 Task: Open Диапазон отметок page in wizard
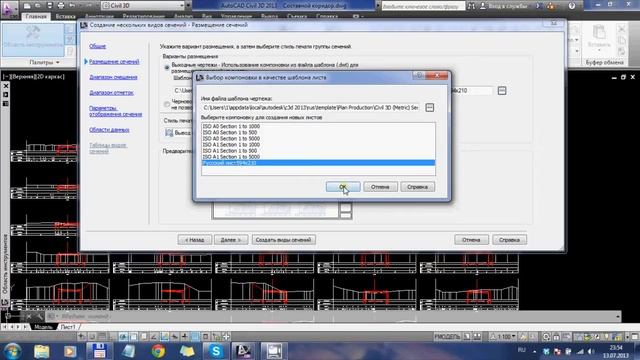tap(111, 93)
